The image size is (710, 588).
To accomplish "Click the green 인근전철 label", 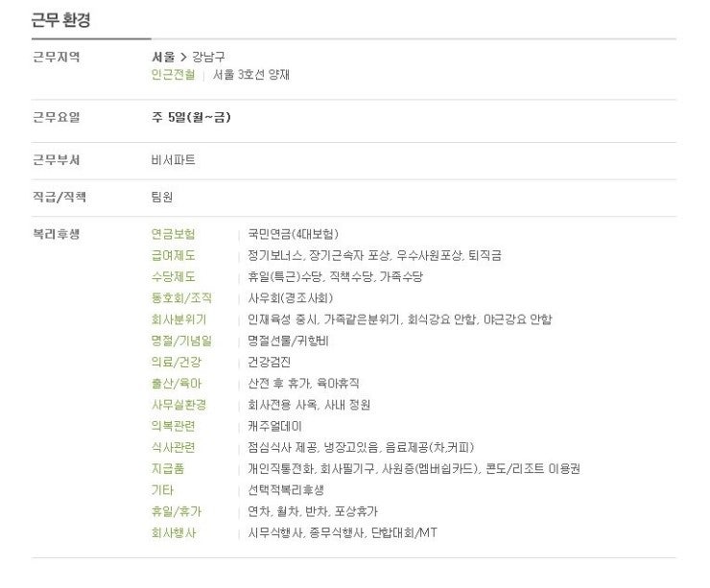I will pos(173,74).
